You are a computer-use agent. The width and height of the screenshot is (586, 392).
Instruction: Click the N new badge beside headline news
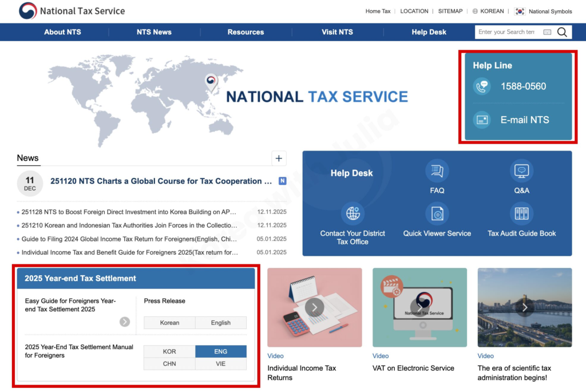click(x=283, y=181)
